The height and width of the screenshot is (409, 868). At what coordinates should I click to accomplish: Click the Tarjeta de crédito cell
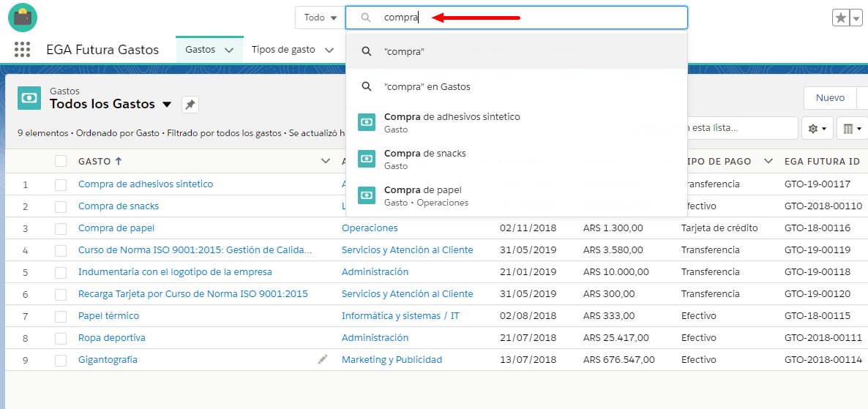(x=719, y=228)
